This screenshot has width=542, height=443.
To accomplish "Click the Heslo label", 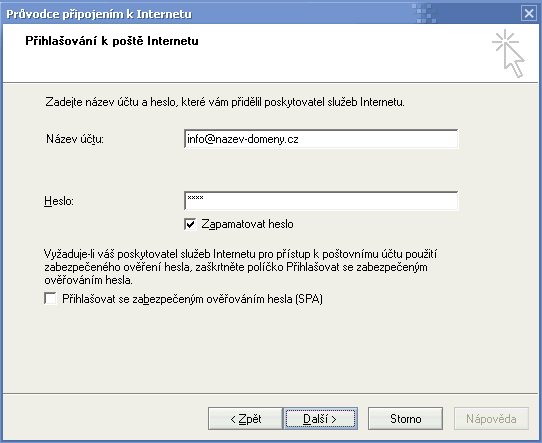I will point(59,201).
